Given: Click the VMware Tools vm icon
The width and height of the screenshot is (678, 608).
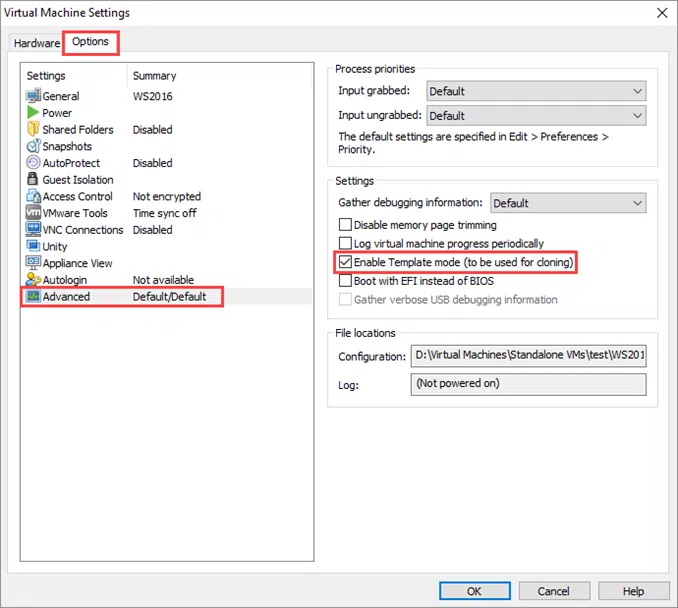Looking at the screenshot, I should click(33, 212).
